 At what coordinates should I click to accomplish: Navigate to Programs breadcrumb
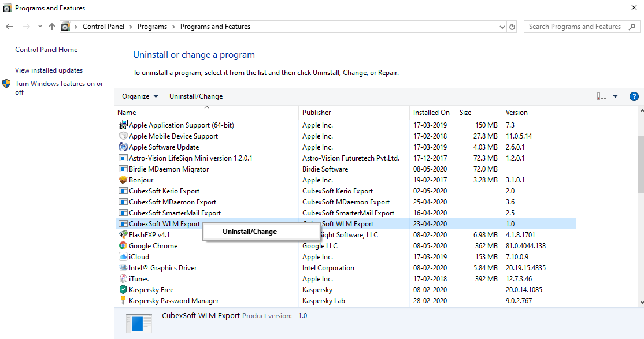pyautogui.click(x=153, y=27)
